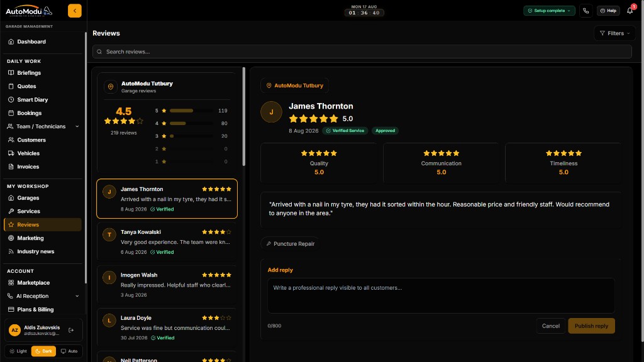Click the location pin icon on AutoModu Tutbury card

tap(111, 87)
